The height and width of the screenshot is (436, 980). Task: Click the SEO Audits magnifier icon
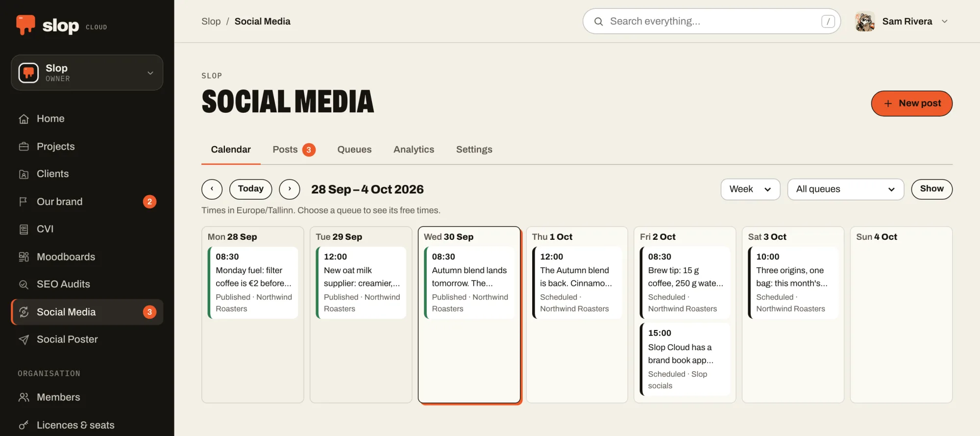(x=24, y=284)
